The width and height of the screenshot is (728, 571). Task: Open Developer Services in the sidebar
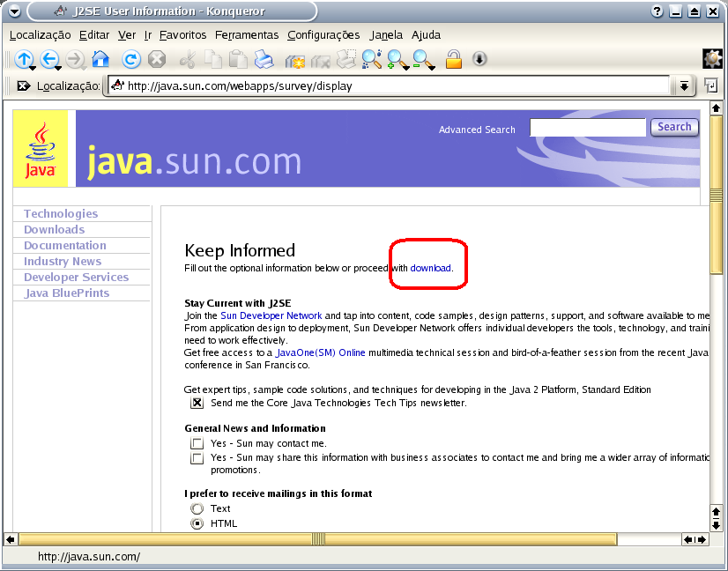(x=76, y=278)
